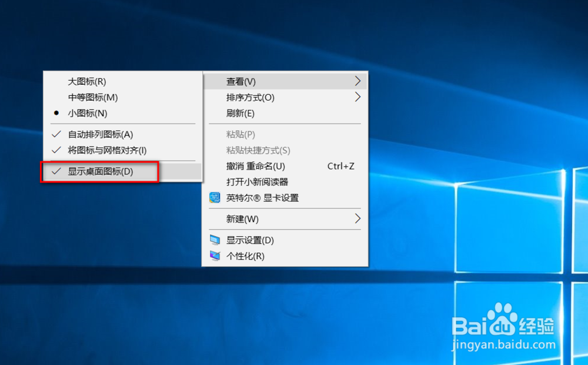This screenshot has width=588, height=365.
Task: Click the personalization icon
Action: (215, 255)
